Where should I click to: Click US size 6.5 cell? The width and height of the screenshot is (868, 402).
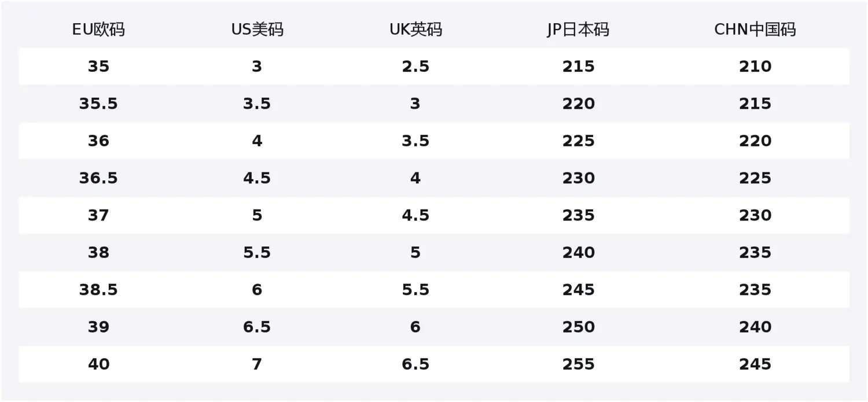pyautogui.click(x=257, y=327)
